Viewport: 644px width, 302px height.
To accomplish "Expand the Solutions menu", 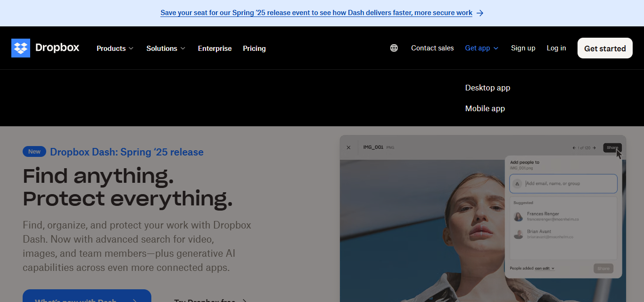I will (166, 49).
